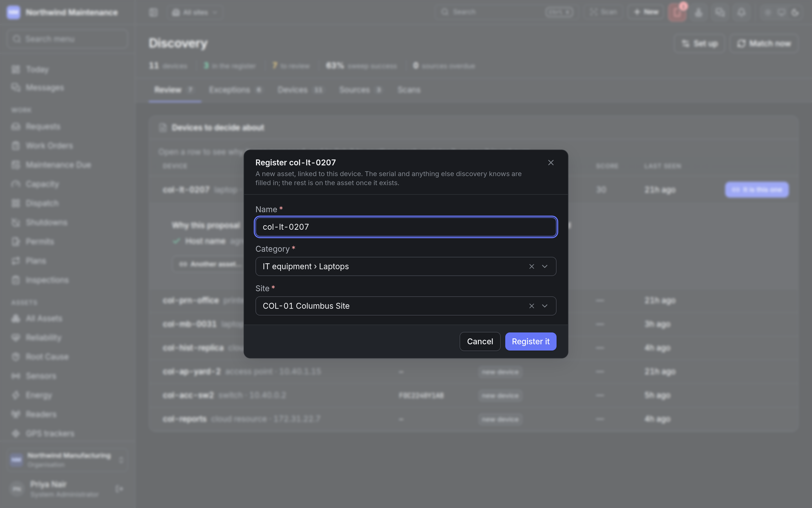Image resolution: width=812 pixels, height=508 pixels.
Task: Expand the Category dropdown chevron
Action: click(545, 266)
